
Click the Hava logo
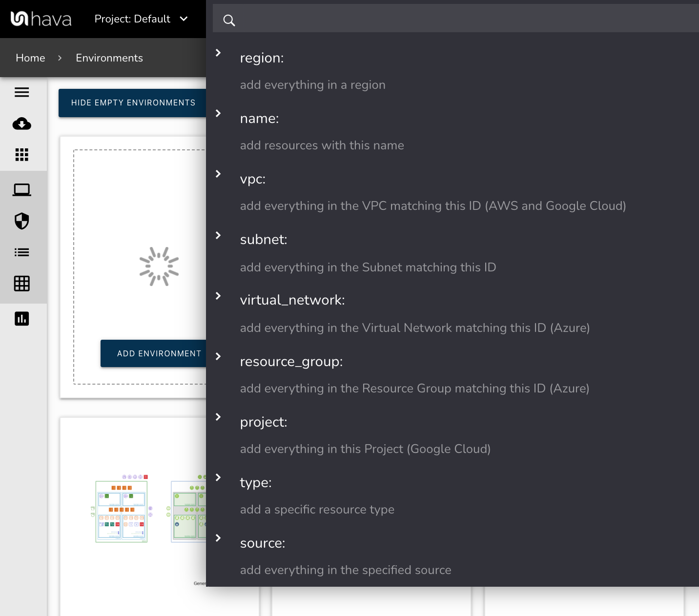point(41,19)
